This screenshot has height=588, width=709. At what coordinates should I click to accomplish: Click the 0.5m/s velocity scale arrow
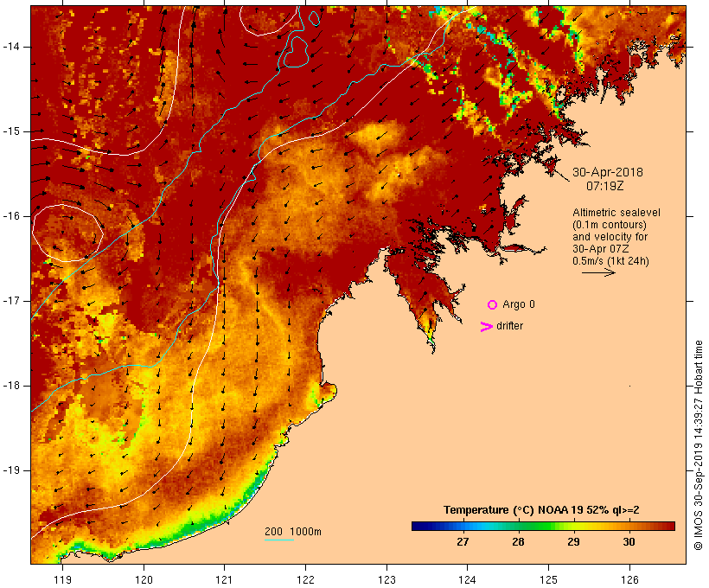pos(598,272)
